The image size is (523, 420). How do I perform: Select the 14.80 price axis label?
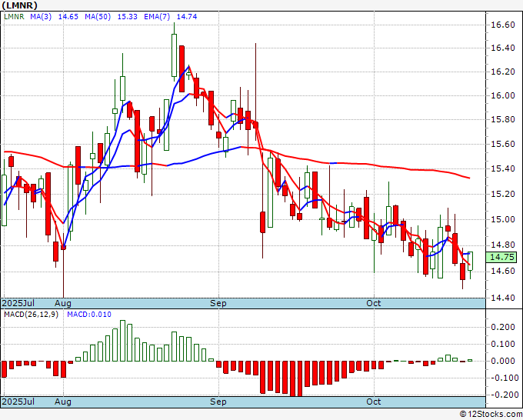click(x=503, y=245)
